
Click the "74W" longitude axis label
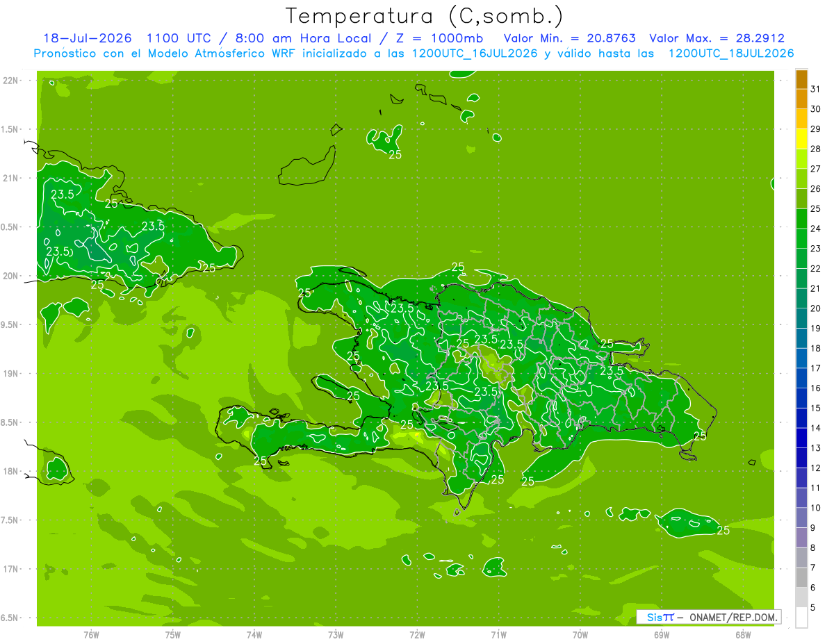pyautogui.click(x=254, y=635)
